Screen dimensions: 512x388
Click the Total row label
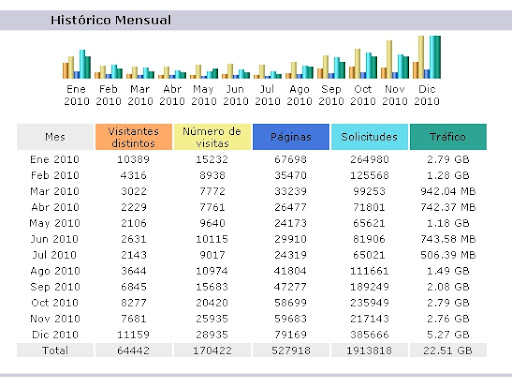[x=55, y=350]
